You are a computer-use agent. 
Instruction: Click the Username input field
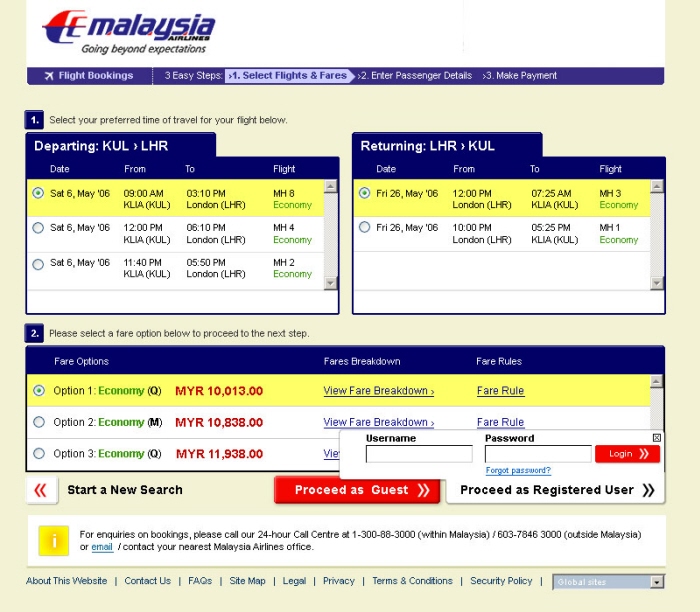419,454
